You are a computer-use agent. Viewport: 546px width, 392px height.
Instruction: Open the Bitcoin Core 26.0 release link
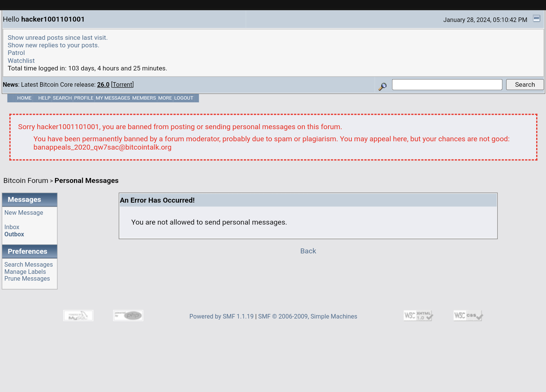[103, 85]
